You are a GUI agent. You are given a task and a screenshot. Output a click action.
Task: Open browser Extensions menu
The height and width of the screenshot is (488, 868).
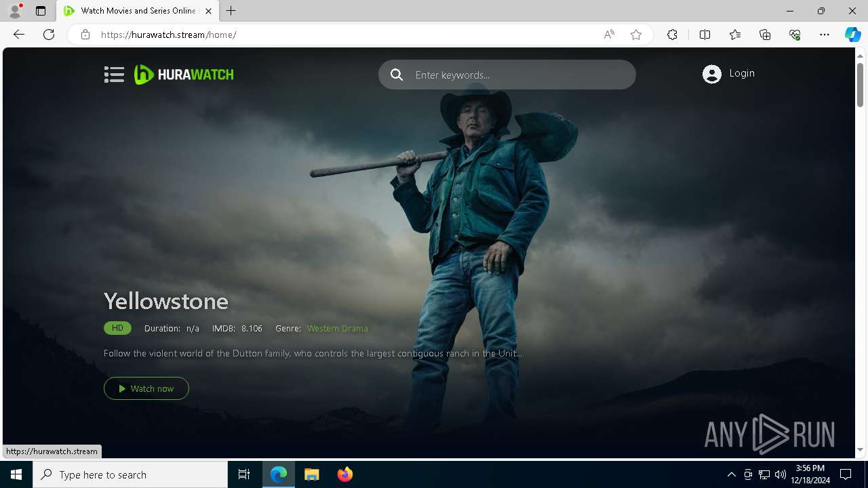672,35
